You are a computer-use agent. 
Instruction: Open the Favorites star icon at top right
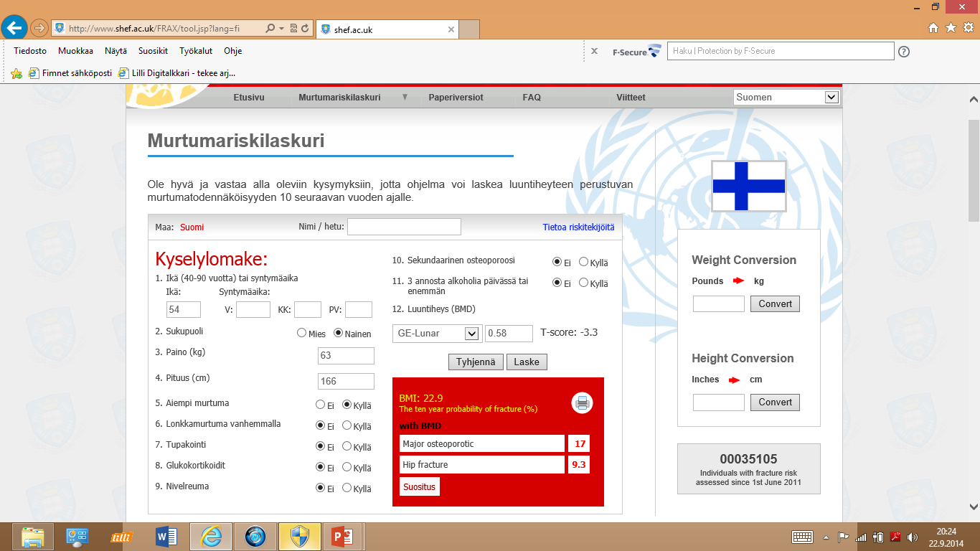click(951, 28)
